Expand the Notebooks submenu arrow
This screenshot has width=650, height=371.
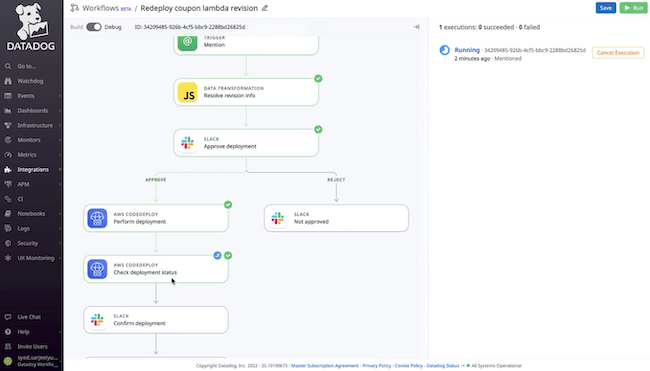[60, 213]
